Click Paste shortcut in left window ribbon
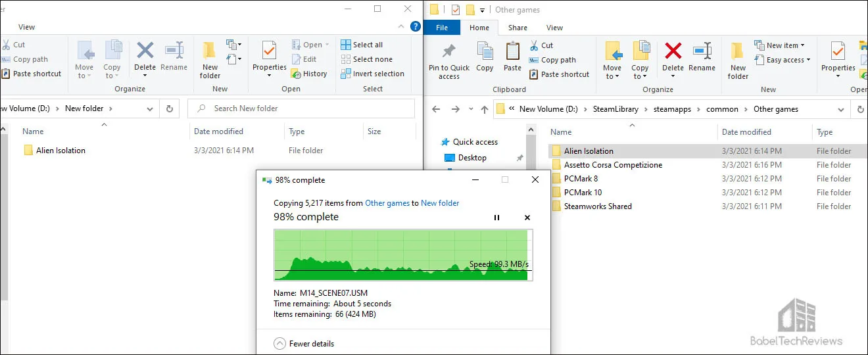 point(31,74)
